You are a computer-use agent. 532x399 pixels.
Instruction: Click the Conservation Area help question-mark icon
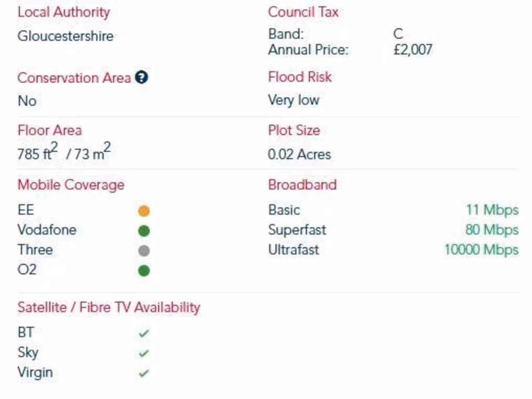[141, 78]
